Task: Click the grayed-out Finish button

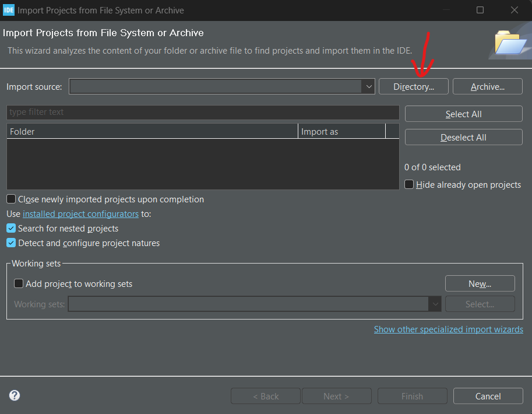Action: click(x=412, y=396)
